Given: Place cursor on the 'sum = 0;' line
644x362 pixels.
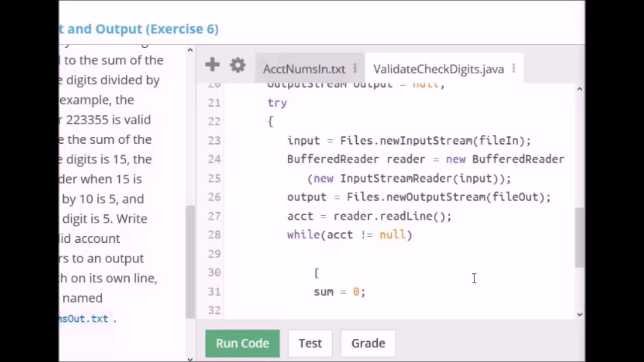Looking at the screenshot, I should [339, 292].
